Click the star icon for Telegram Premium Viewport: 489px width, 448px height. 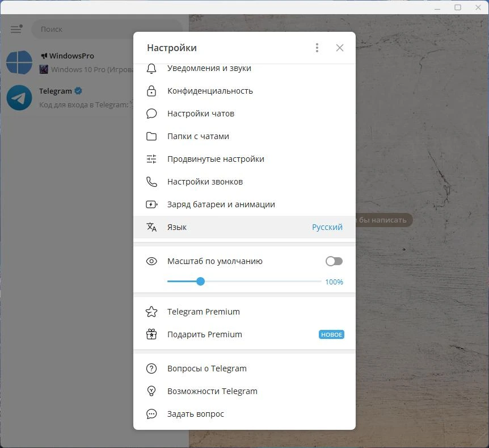pyautogui.click(x=151, y=312)
